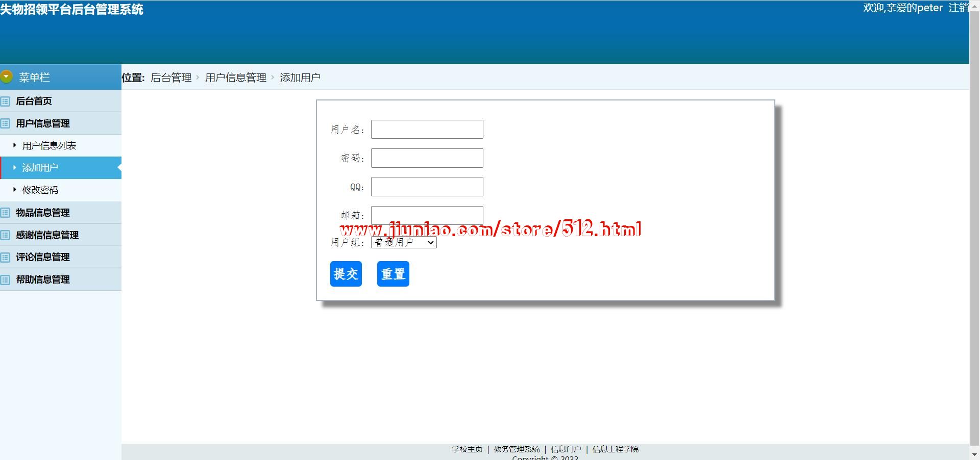Click the page scrollbar down arrow
980x460 pixels.
tap(974, 454)
